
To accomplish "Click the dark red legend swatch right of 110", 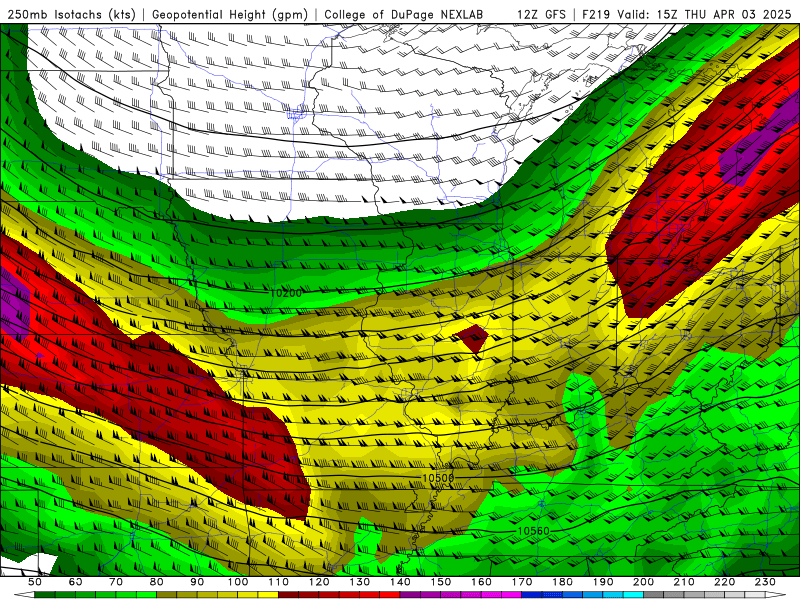I will 288,595.
